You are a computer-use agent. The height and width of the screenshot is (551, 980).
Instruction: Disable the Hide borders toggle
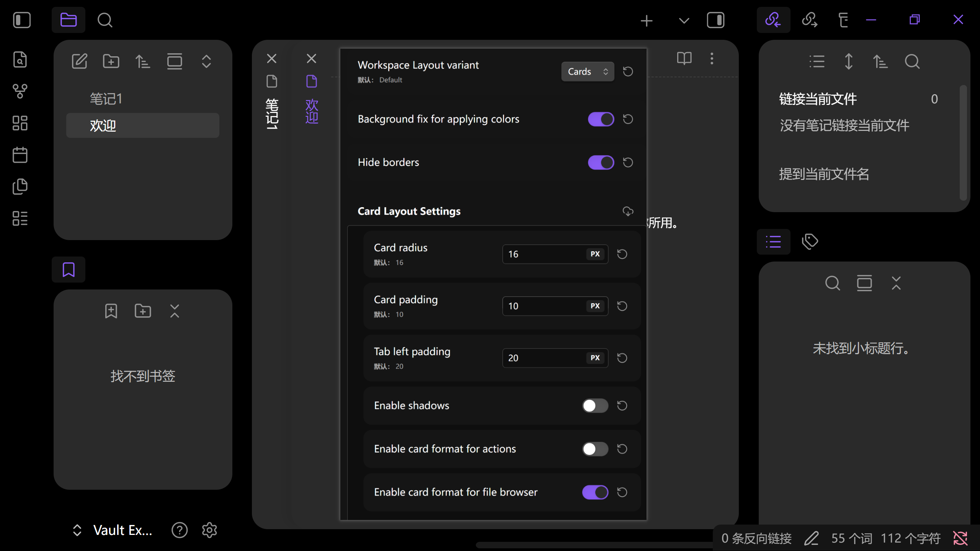pyautogui.click(x=601, y=162)
